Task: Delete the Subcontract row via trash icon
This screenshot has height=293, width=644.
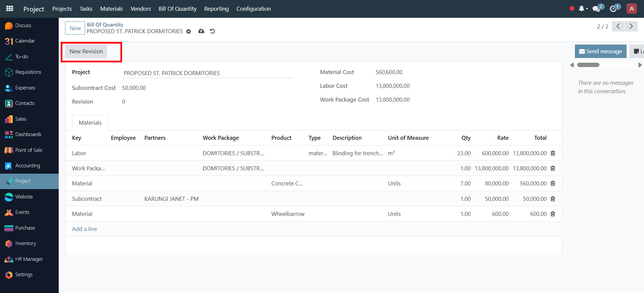Action: pos(553,199)
